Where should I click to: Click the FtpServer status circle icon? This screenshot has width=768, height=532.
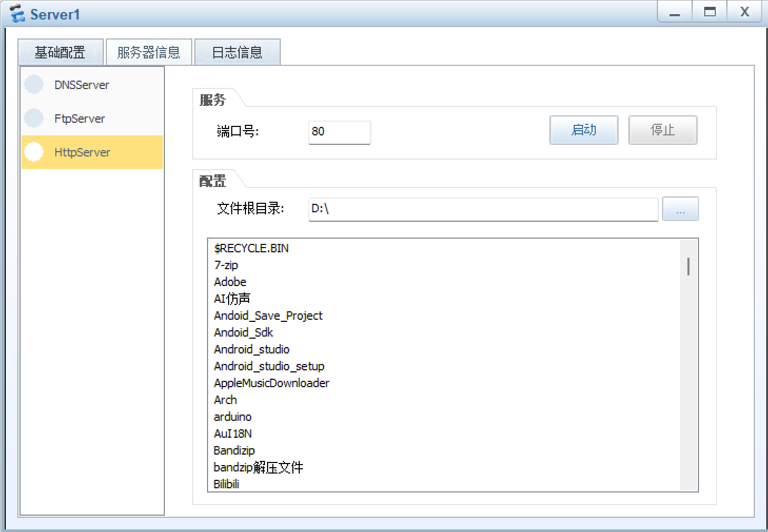click(x=34, y=119)
